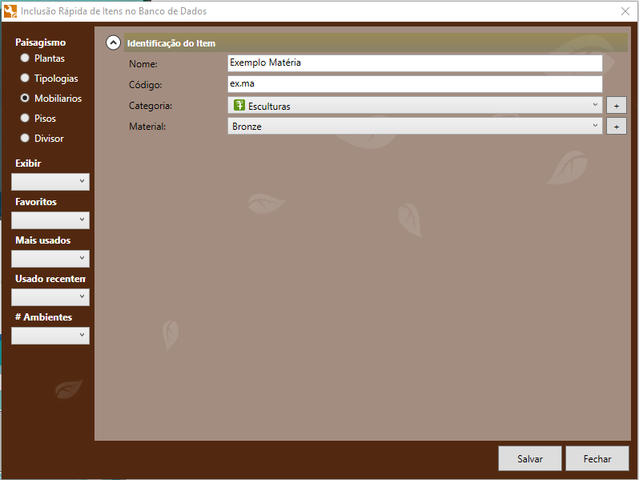Select the Tipologias radio option

(25, 78)
